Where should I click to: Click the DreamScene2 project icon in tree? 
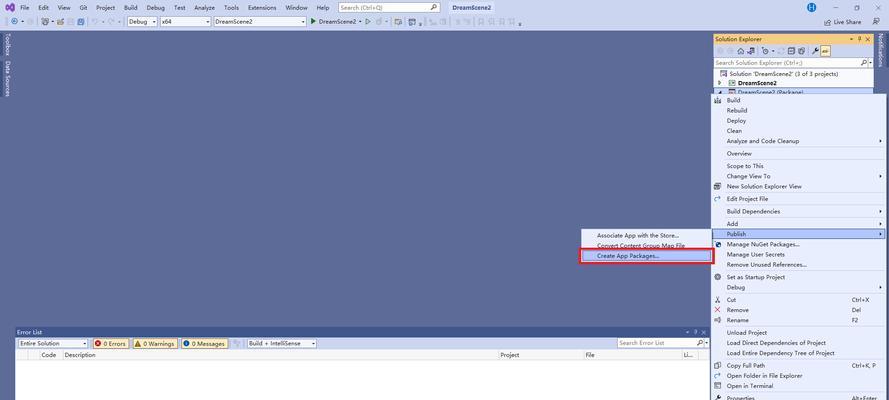point(732,83)
